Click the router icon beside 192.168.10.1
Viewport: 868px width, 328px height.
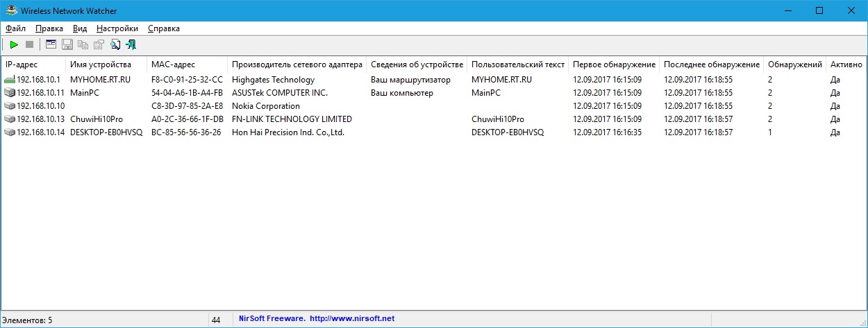(10, 80)
